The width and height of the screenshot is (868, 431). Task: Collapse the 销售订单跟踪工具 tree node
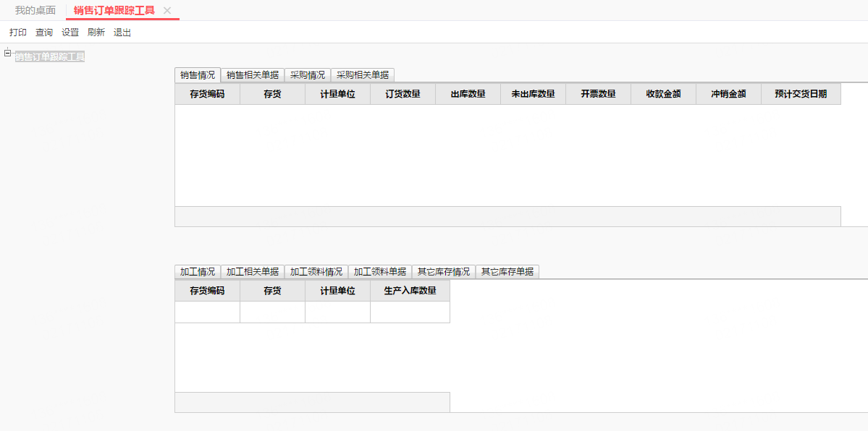click(x=7, y=53)
